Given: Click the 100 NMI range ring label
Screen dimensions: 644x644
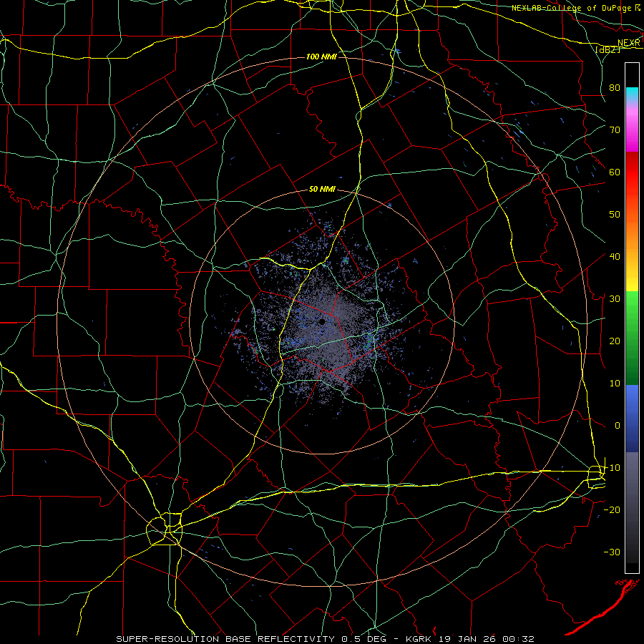Looking at the screenshot, I should 321,57.
